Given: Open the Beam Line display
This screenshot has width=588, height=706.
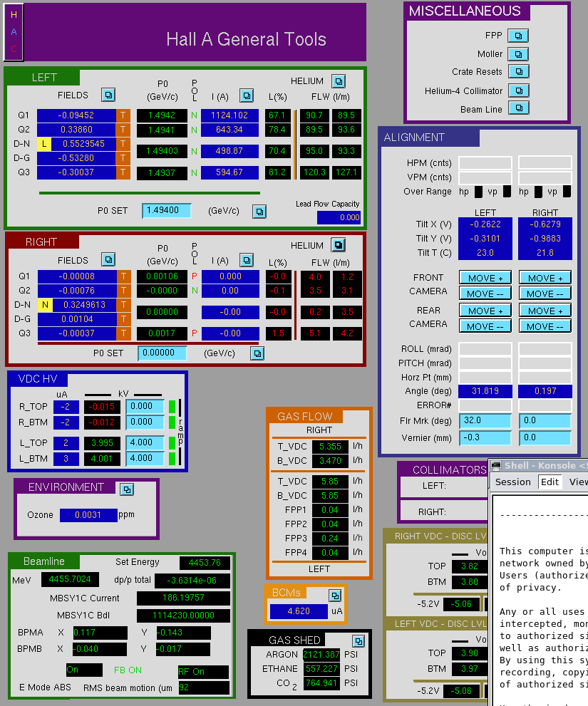Looking at the screenshot, I should coord(519,108).
